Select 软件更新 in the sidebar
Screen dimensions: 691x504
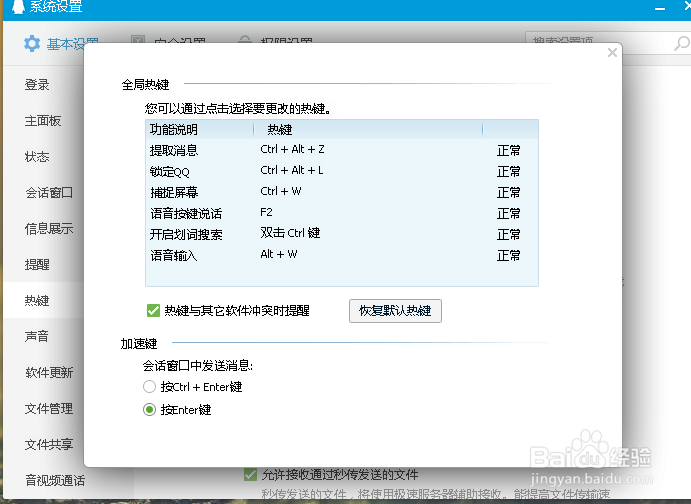coord(49,373)
